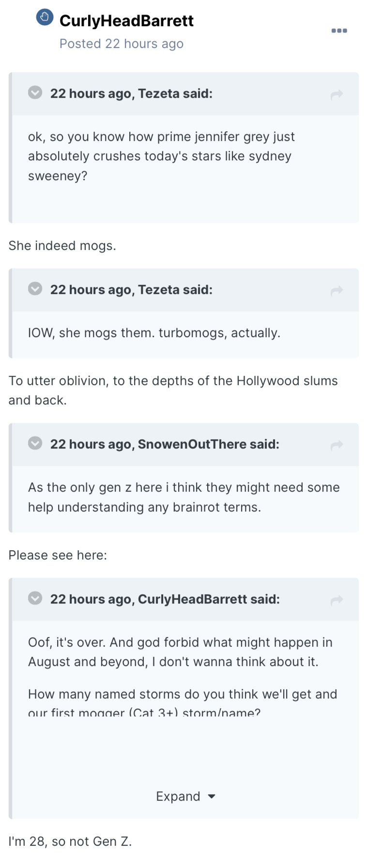Open the 'Posted 22 hours ago' permalink
Image resolution: width=365 pixels, height=868 pixels.
pos(121,44)
